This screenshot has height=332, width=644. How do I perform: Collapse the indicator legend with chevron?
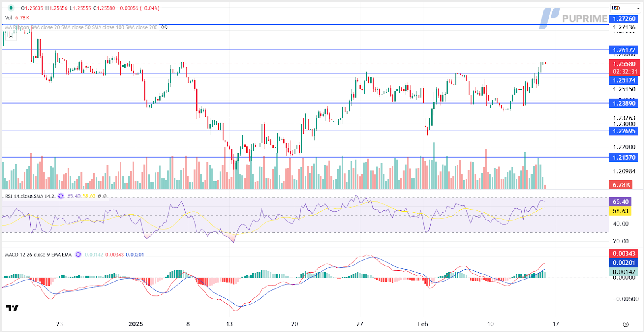click(11, 36)
